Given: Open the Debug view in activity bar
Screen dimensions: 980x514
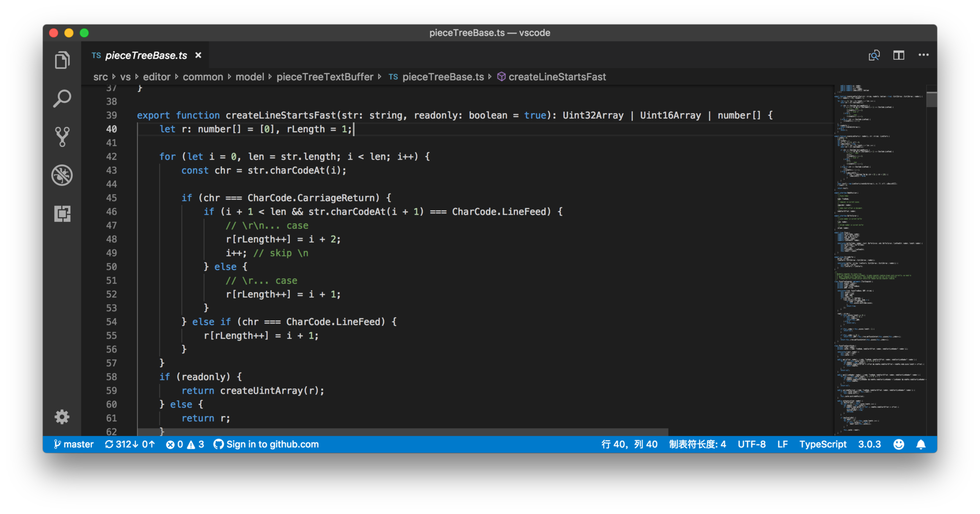Looking at the screenshot, I should [62, 175].
